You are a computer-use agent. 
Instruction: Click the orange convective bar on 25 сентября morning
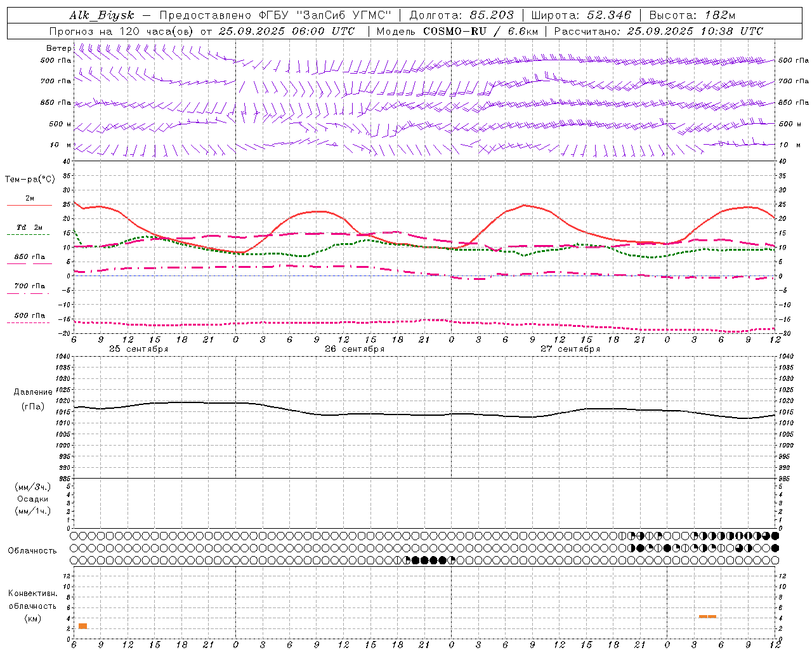coord(82,627)
